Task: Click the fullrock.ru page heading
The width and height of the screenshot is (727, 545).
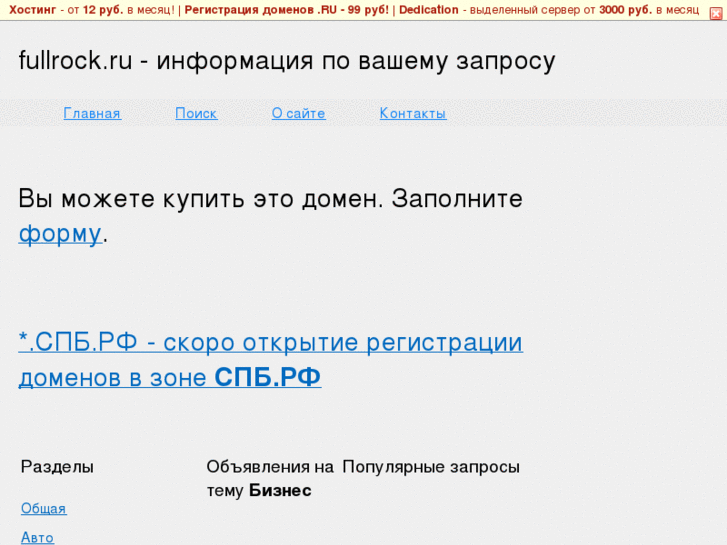Action: (x=287, y=61)
